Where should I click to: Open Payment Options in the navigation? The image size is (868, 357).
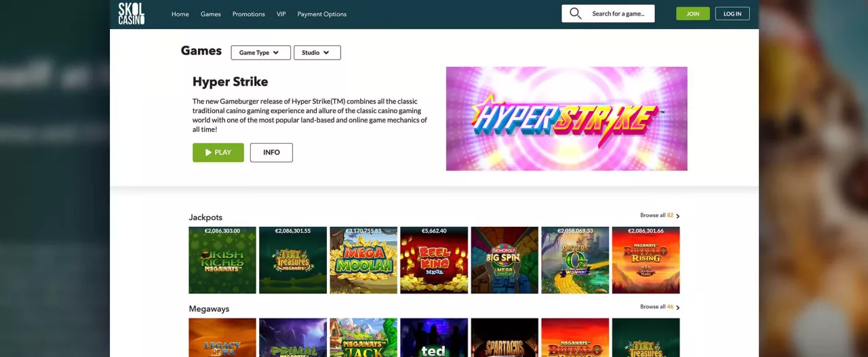pyautogui.click(x=322, y=14)
